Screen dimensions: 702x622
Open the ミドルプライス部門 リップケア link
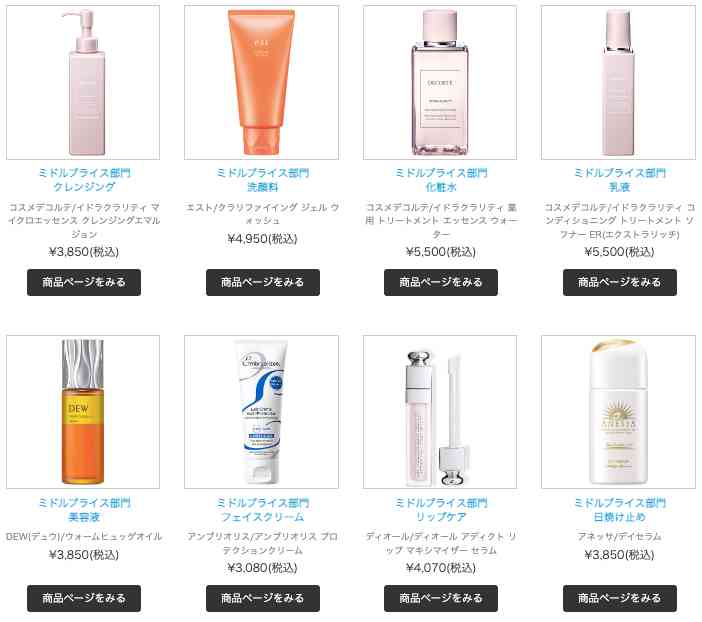[441, 510]
